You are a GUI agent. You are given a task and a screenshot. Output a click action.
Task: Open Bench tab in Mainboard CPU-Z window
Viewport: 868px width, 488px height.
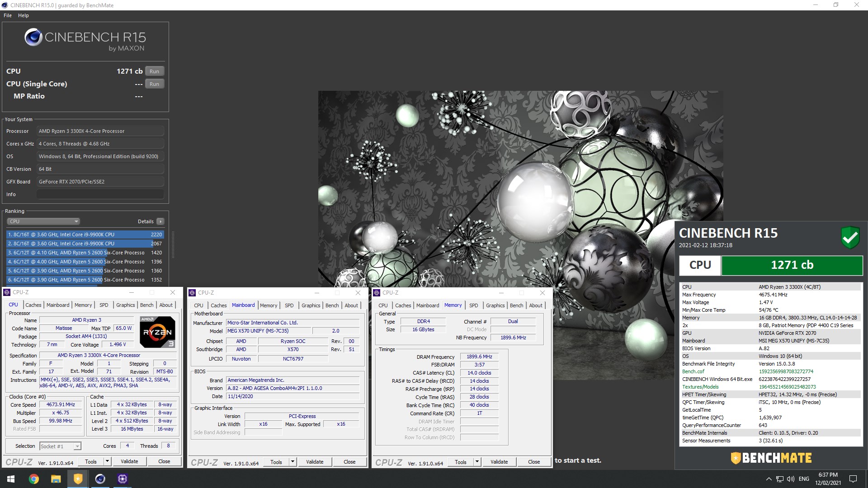coord(332,305)
